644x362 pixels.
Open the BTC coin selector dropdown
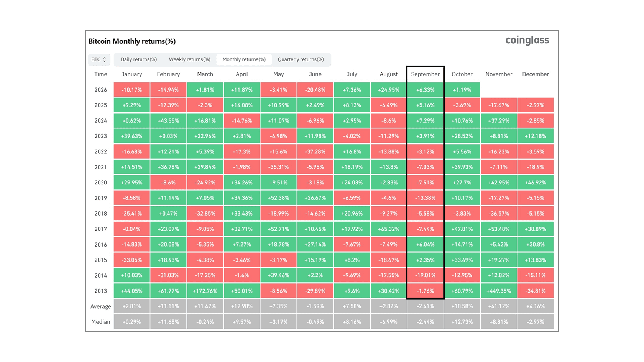click(x=99, y=59)
